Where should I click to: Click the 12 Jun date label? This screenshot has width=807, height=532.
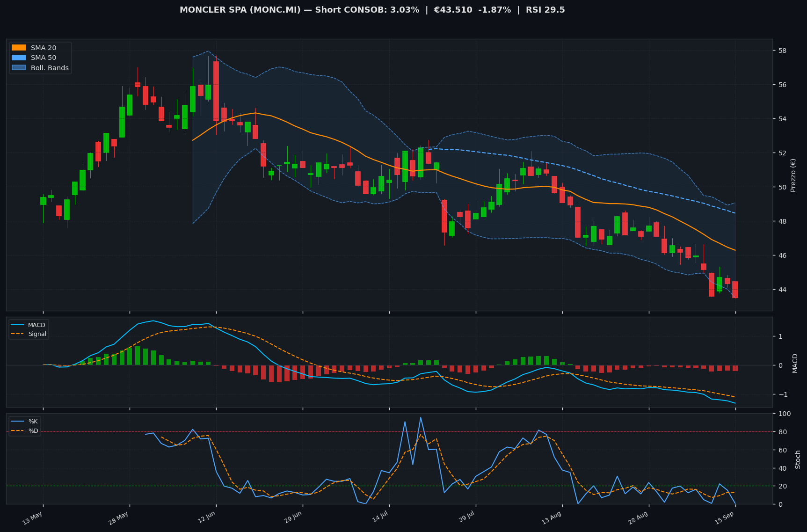tap(206, 518)
